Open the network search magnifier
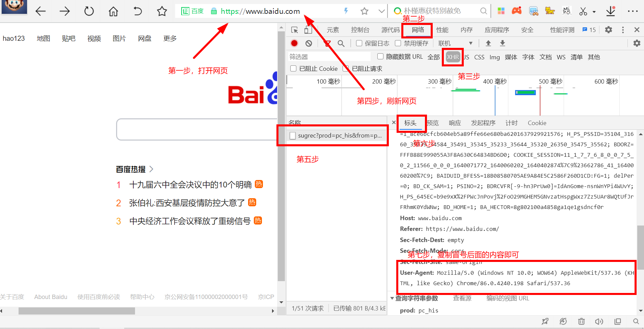The width and height of the screenshot is (644, 329). coord(341,43)
